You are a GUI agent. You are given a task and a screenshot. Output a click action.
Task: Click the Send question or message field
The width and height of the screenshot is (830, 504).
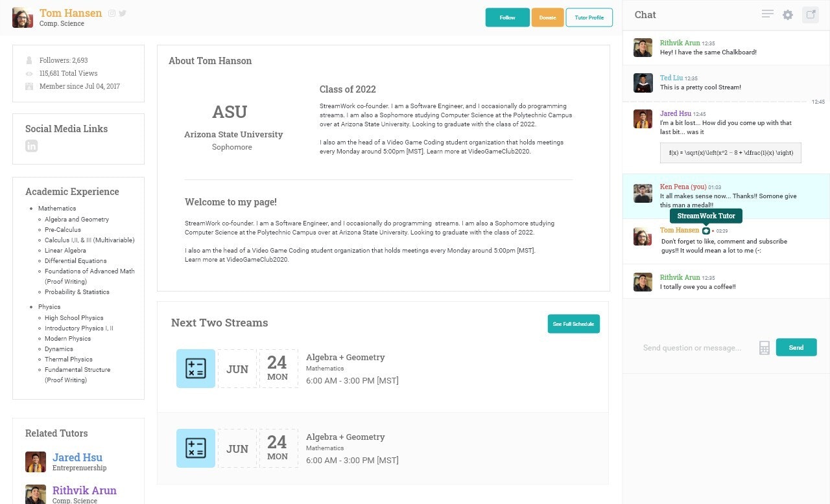[x=691, y=347]
